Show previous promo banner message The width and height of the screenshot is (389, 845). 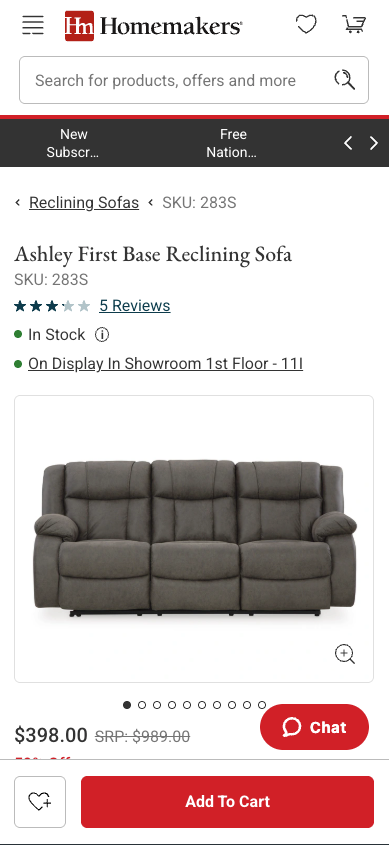point(348,143)
